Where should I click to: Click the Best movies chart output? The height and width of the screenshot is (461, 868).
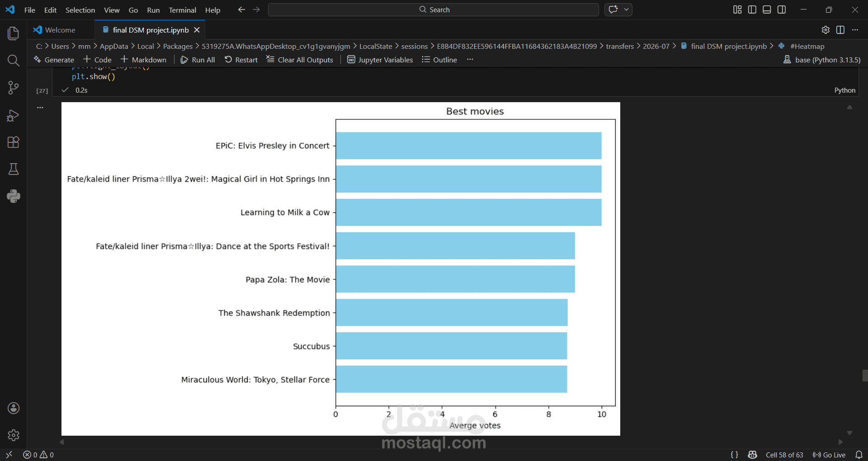pyautogui.click(x=341, y=269)
